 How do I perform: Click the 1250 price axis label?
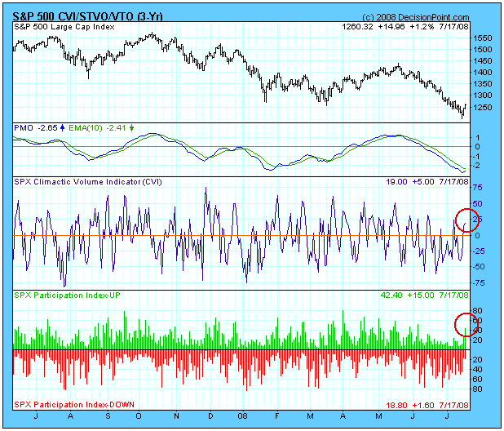coord(483,108)
